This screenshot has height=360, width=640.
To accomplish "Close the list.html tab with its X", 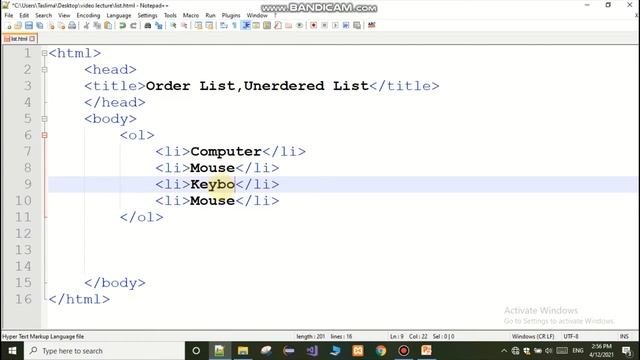I will [x=32, y=39].
